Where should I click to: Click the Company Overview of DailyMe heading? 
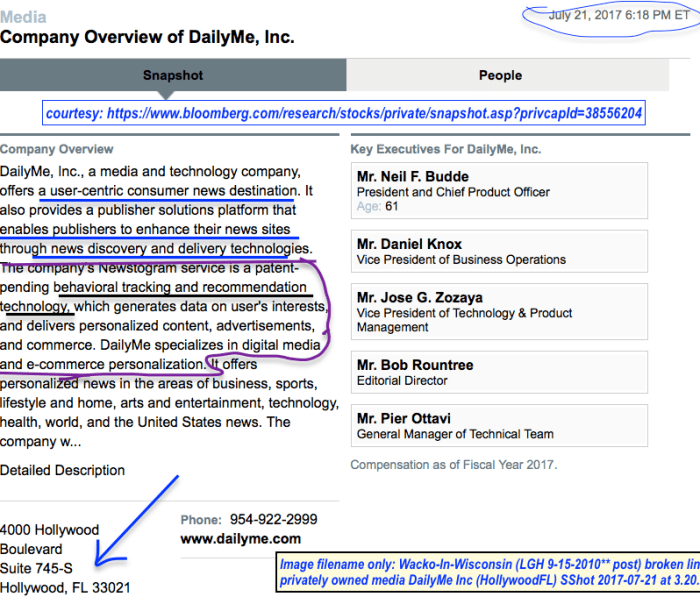[147, 38]
